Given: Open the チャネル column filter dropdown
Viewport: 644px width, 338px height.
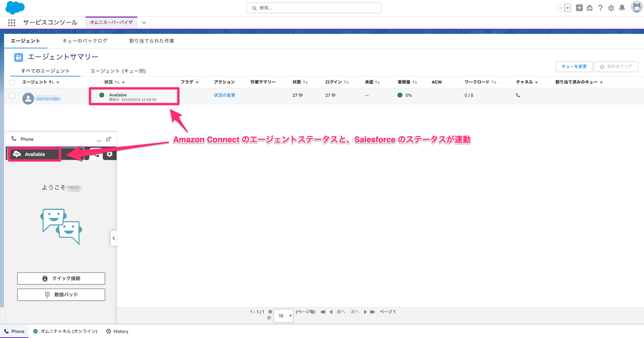Looking at the screenshot, I should (x=537, y=82).
